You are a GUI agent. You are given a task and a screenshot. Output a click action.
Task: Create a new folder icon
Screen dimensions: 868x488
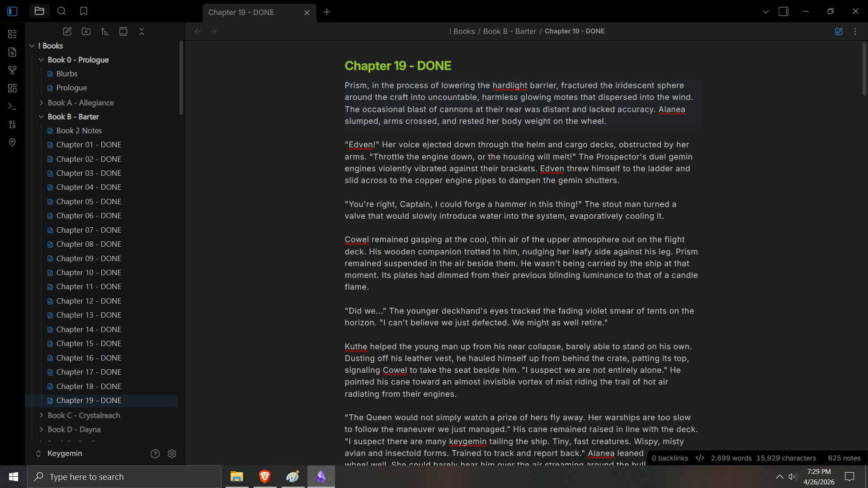[86, 31]
